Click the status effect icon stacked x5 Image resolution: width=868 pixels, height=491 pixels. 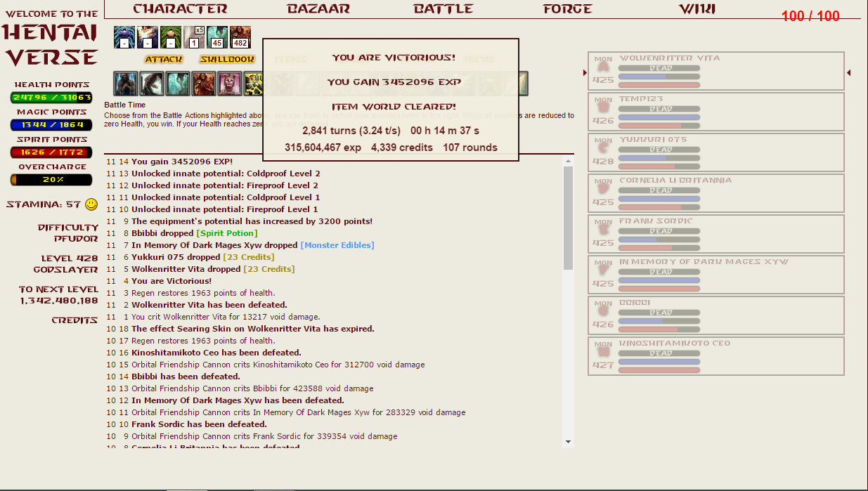click(x=194, y=37)
